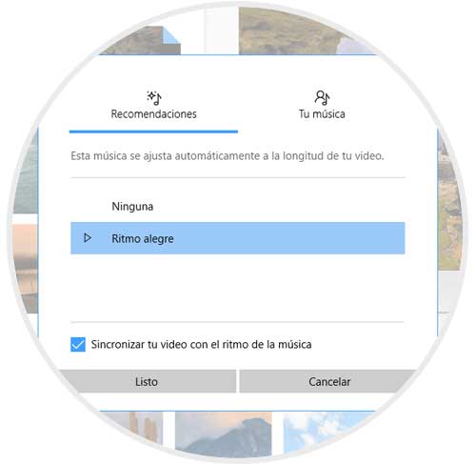Dismiss the music dialog with Cancelar

coord(328,381)
